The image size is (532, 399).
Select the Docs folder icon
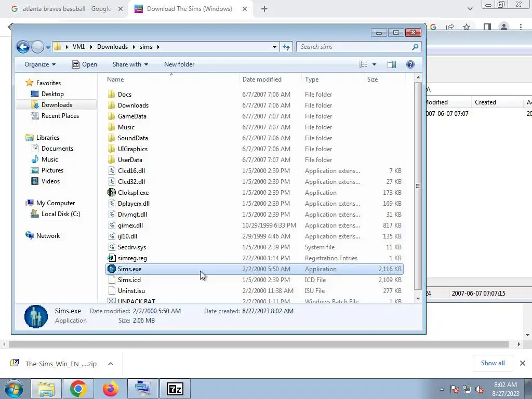(x=111, y=95)
